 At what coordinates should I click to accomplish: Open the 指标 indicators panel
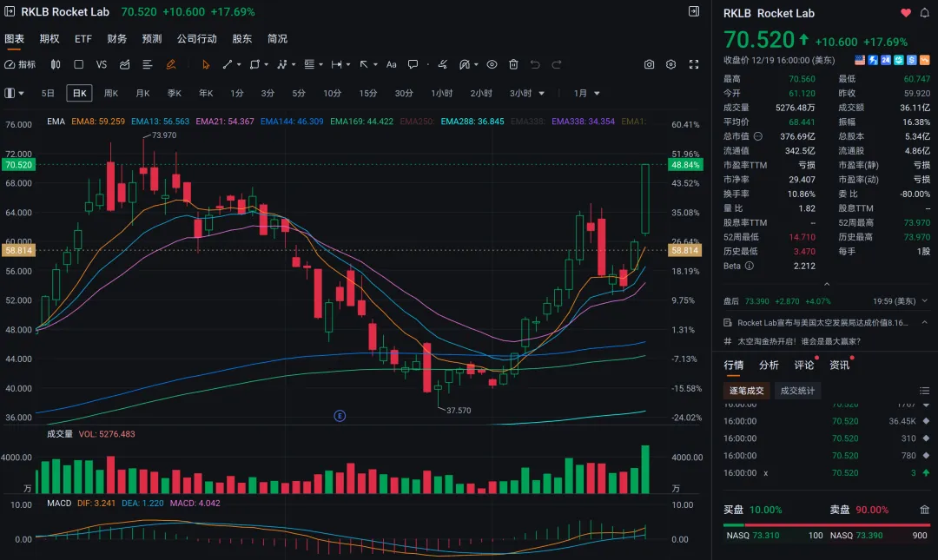(x=20, y=64)
